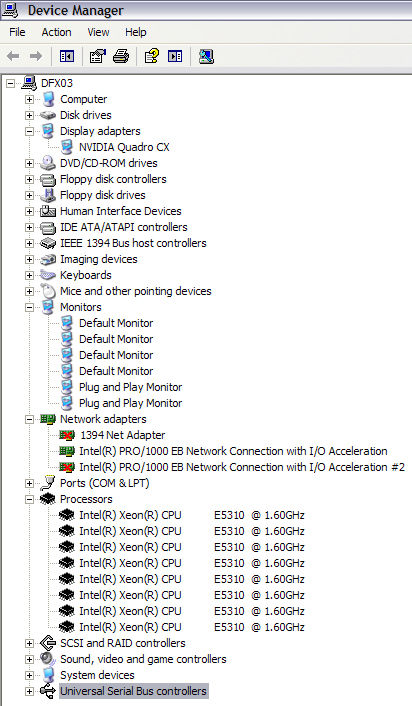Collapse the Monitors category
Screen dimensions: 412x706
point(29,307)
